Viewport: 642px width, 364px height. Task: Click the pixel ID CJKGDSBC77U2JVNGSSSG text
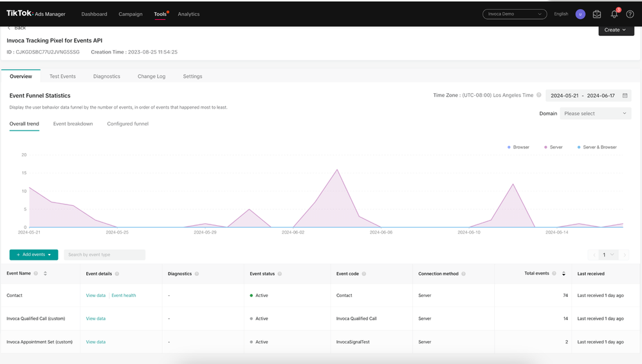coord(48,52)
